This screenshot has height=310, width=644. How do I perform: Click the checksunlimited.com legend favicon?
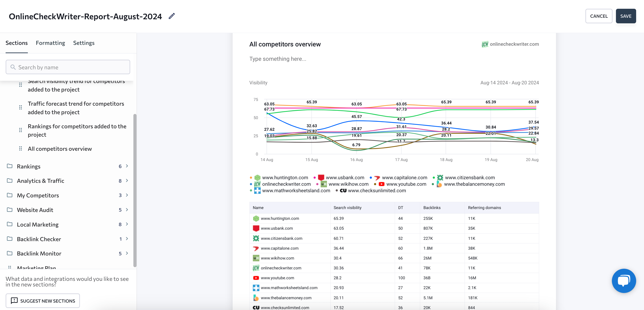point(343,191)
